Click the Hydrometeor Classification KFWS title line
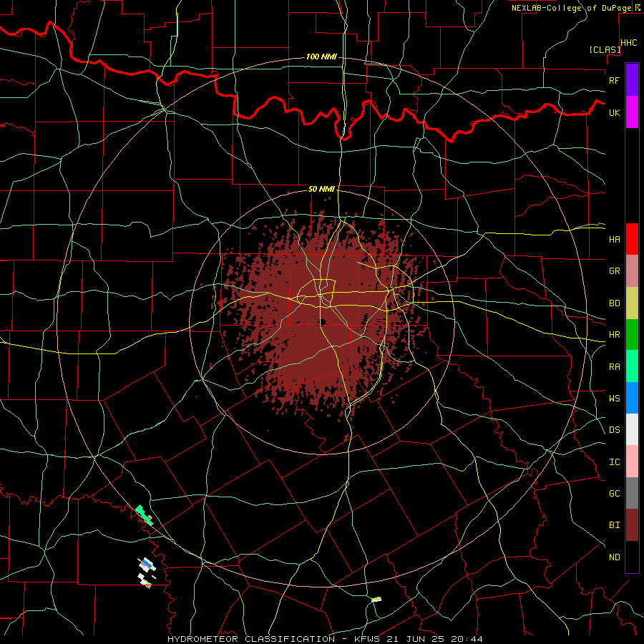 coord(325,639)
